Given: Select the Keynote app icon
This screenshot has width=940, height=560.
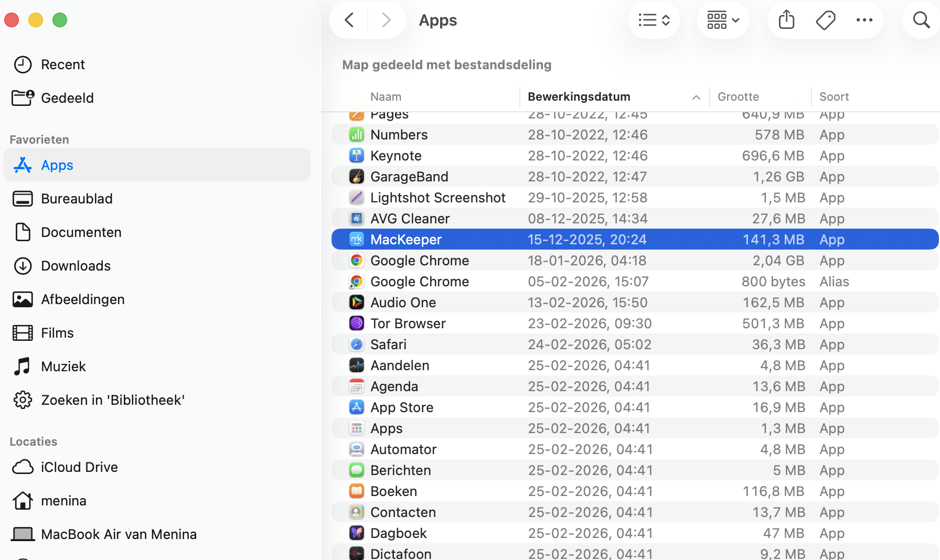Looking at the screenshot, I should (x=357, y=155).
